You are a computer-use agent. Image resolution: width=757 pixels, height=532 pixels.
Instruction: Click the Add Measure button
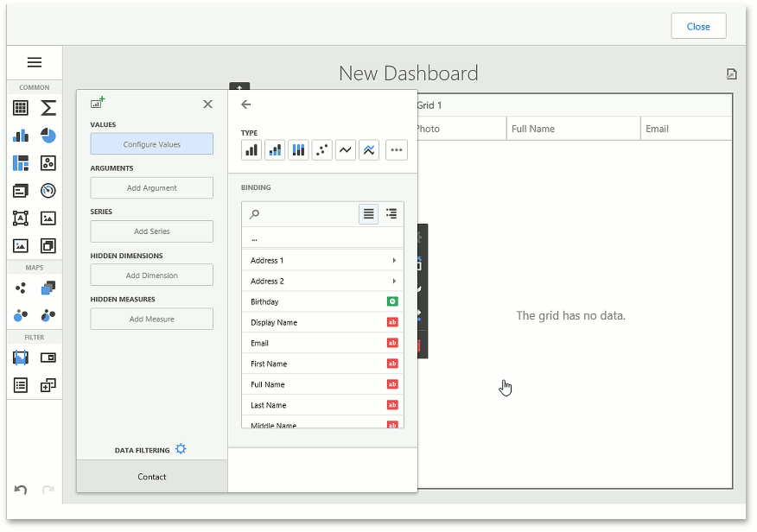click(151, 320)
